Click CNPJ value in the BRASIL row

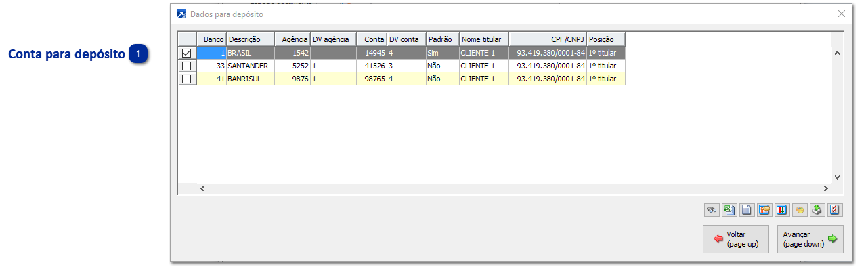548,53
